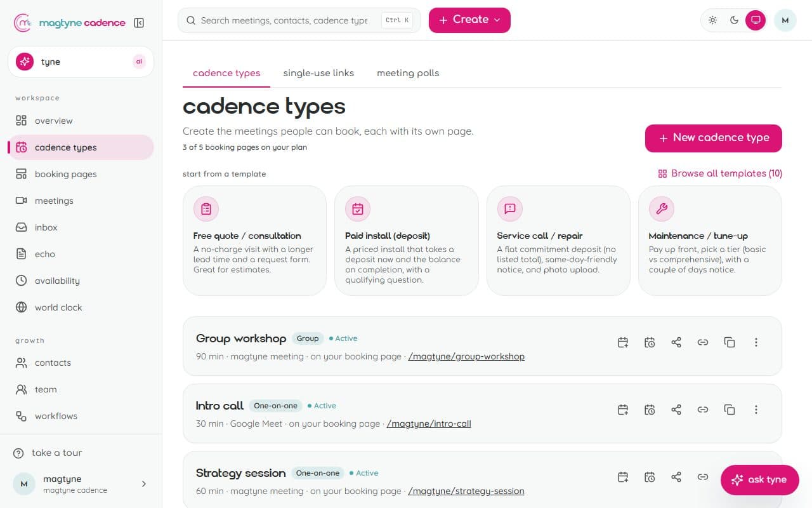Image resolution: width=812 pixels, height=508 pixels.
Task: Open availability in sidebar
Action: click(x=81, y=281)
